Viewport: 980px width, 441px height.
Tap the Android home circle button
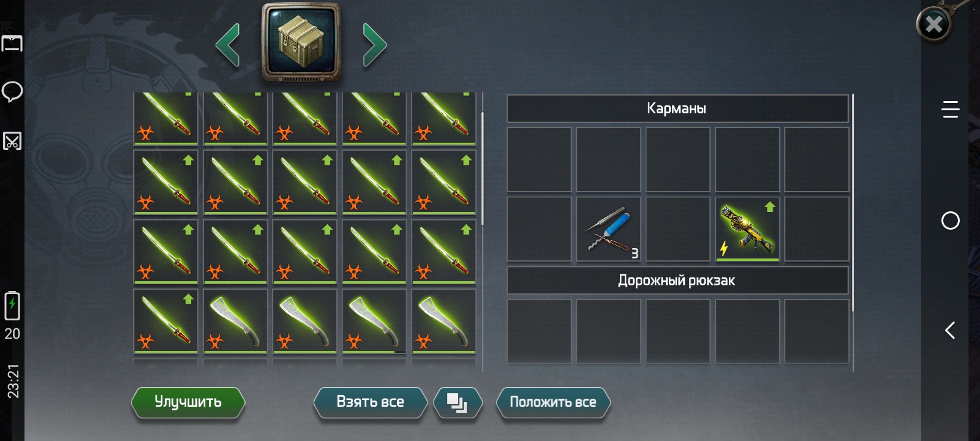(951, 221)
